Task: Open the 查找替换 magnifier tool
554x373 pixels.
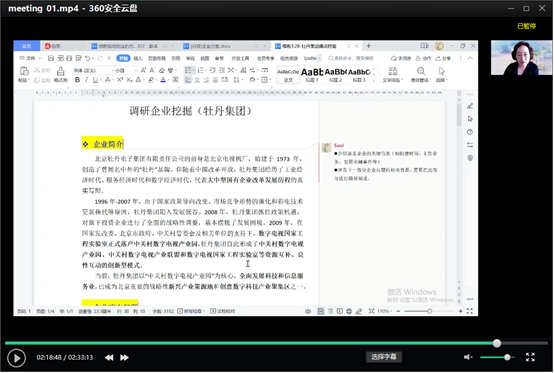Action: (x=421, y=75)
